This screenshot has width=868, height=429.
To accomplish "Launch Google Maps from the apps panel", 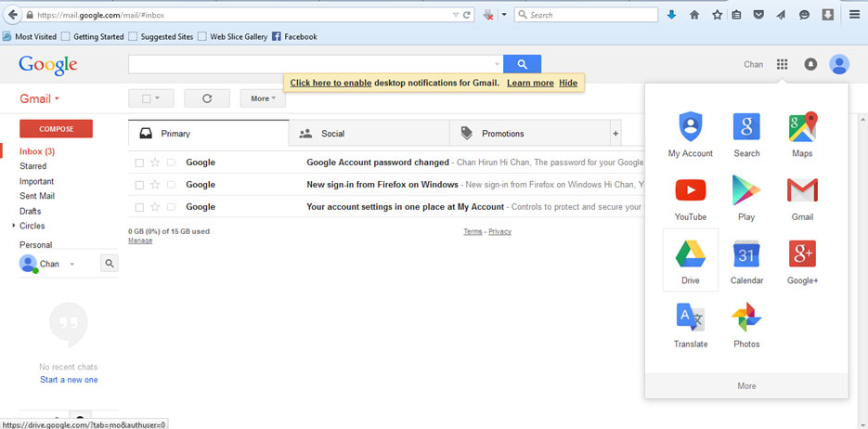I will click(x=802, y=133).
